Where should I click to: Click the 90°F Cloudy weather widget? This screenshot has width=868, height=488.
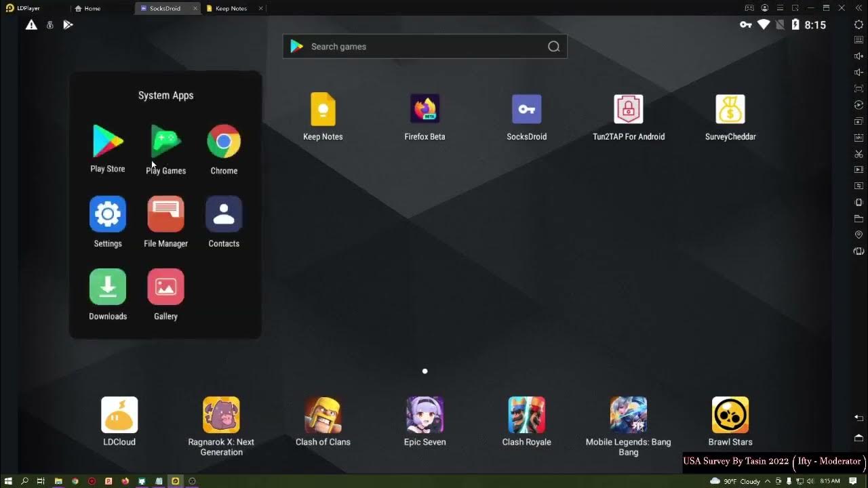[735, 481]
